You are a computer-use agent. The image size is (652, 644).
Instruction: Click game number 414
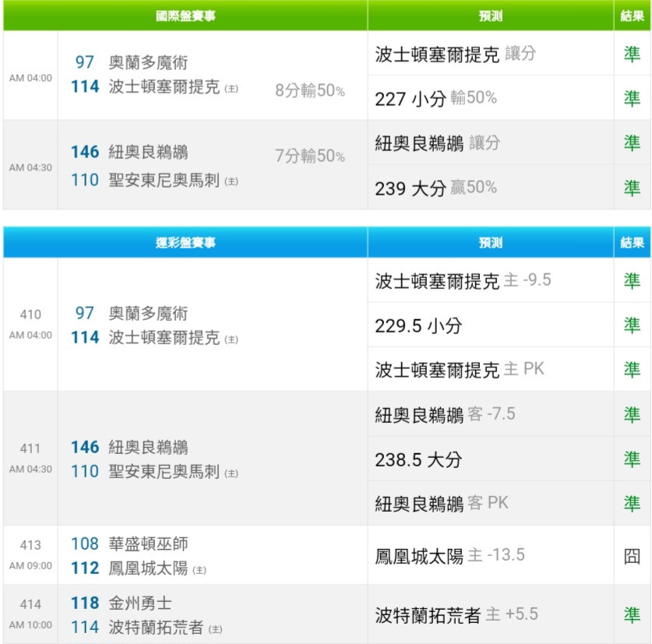coord(30,604)
